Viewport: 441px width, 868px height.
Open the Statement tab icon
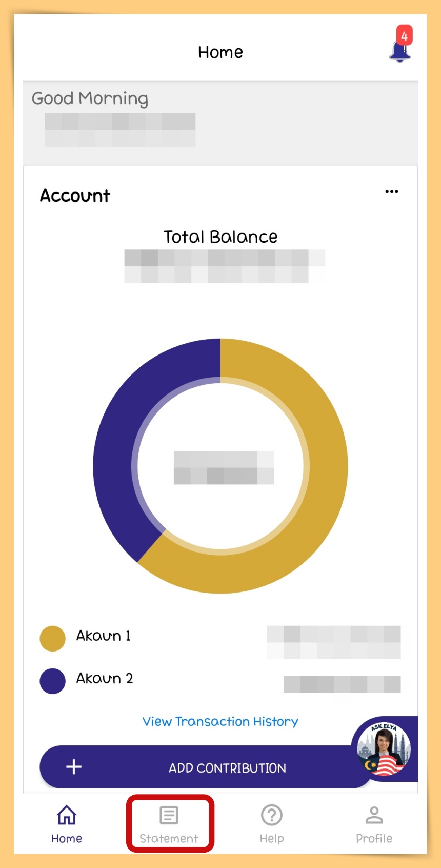tap(169, 815)
